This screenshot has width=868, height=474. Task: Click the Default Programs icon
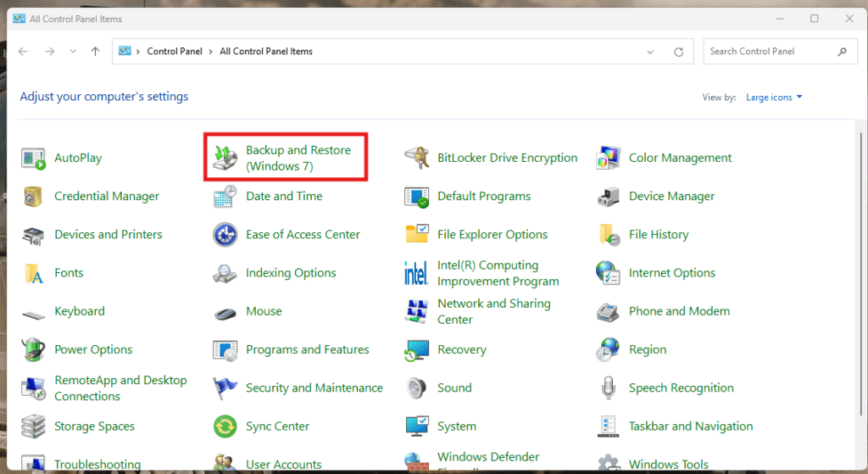(417, 196)
